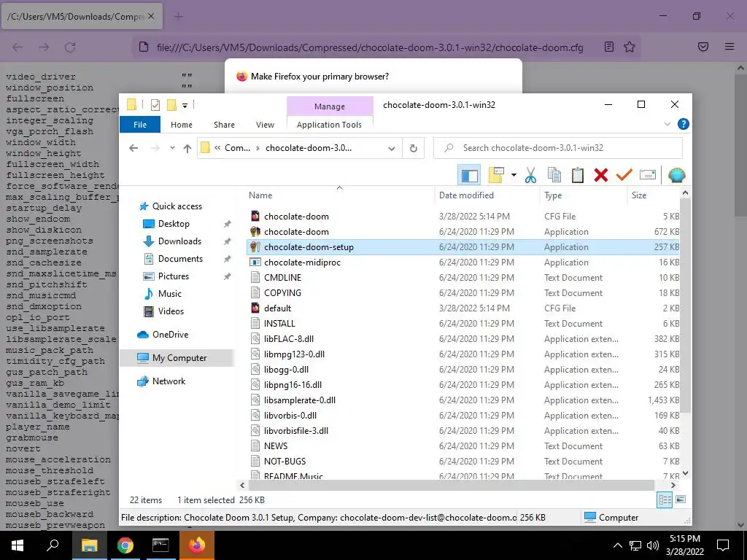
Task: Open the Firefox hamburger menu
Action: pyautogui.click(x=729, y=47)
